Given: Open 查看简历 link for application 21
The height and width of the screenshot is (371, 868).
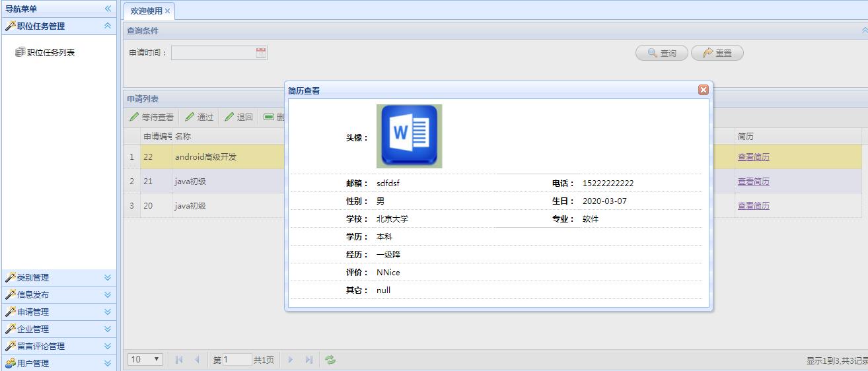Looking at the screenshot, I should click(754, 182).
